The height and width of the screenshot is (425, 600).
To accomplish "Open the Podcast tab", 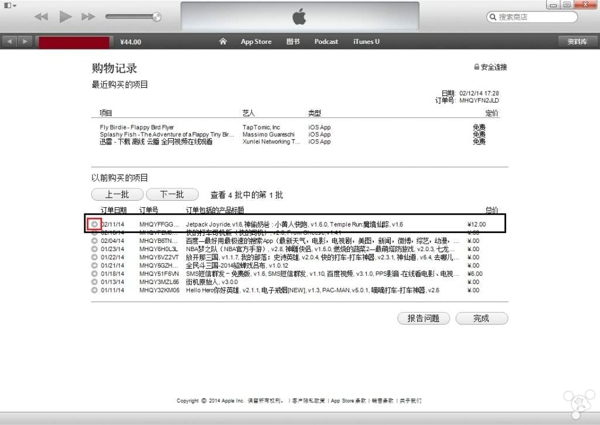I will pos(326,41).
